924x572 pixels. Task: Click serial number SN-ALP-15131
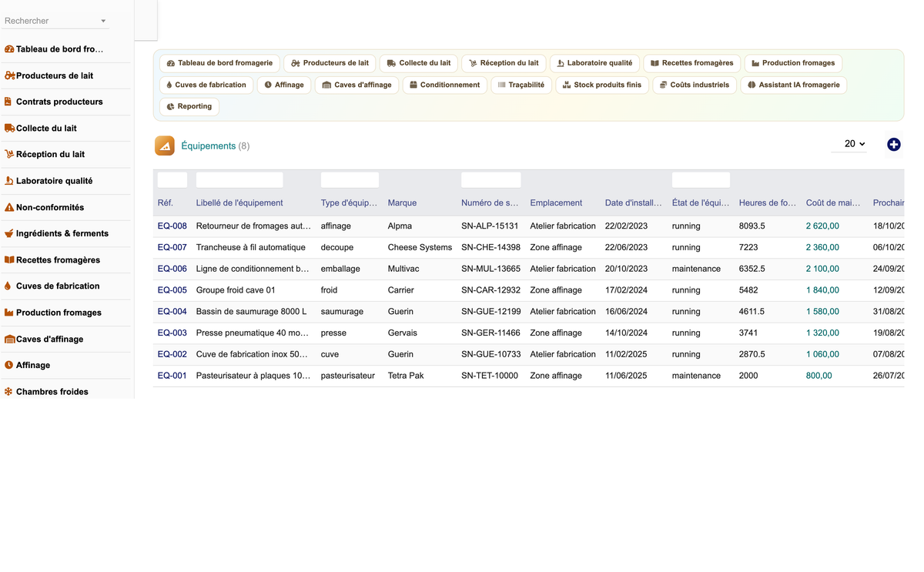tap(490, 226)
